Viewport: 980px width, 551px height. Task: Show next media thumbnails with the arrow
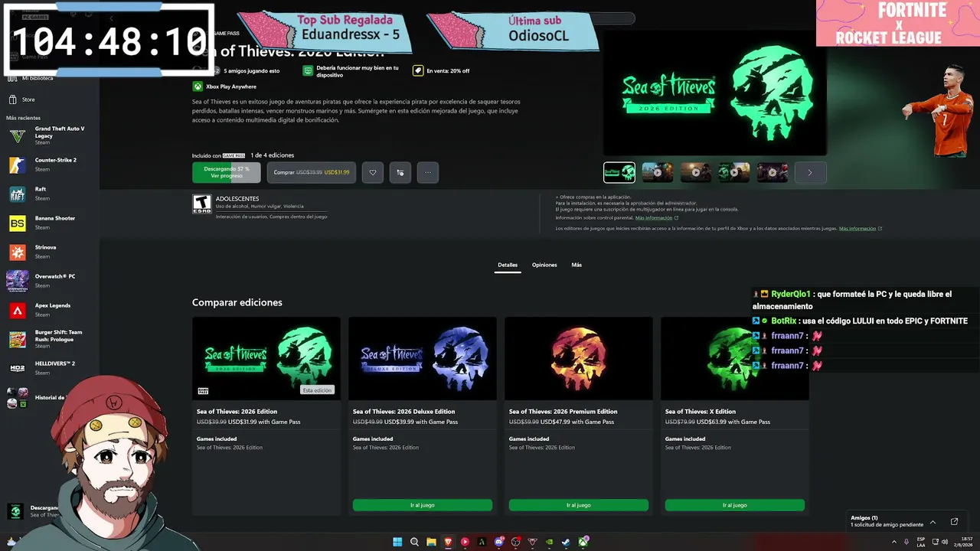click(x=810, y=172)
